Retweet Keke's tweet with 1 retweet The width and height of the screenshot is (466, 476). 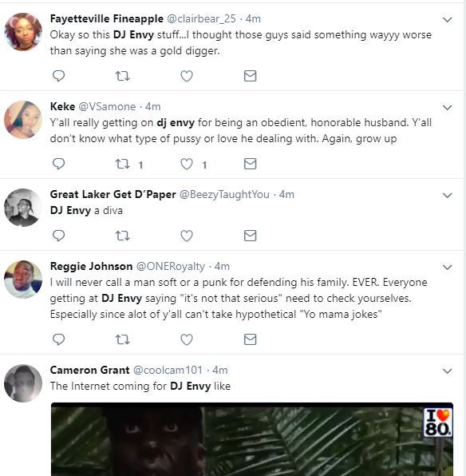[x=123, y=164]
